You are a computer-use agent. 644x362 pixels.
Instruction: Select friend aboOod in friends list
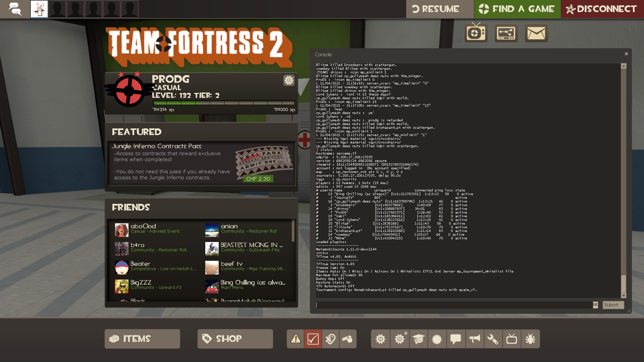pos(156,230)
